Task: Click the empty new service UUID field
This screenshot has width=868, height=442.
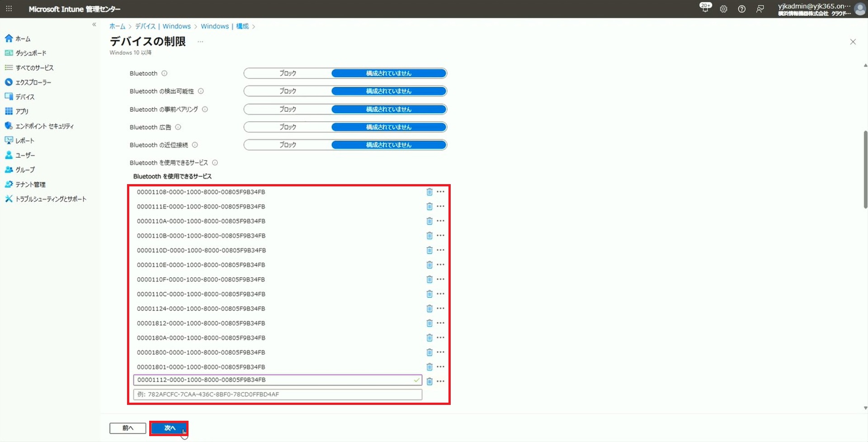Action: pos(278,394)
